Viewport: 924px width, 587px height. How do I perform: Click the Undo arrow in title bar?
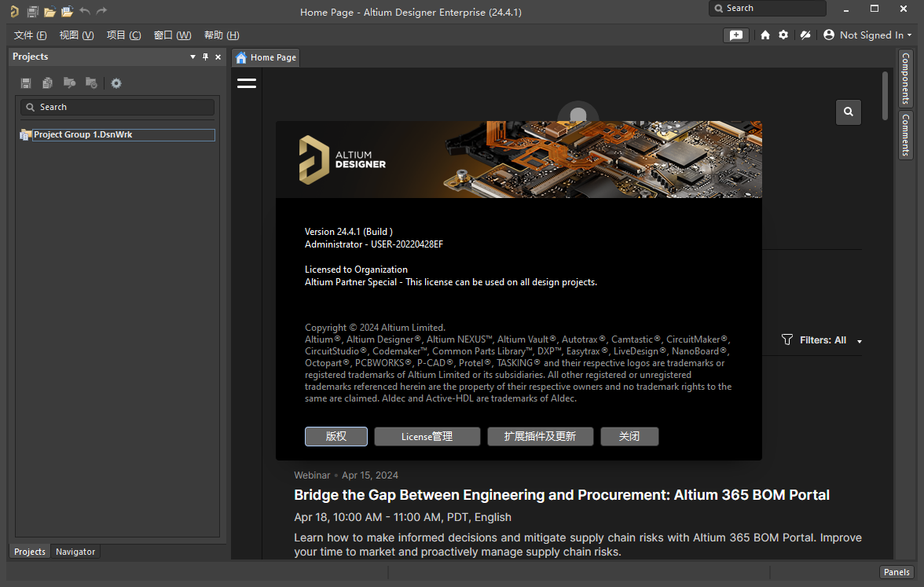85,11
